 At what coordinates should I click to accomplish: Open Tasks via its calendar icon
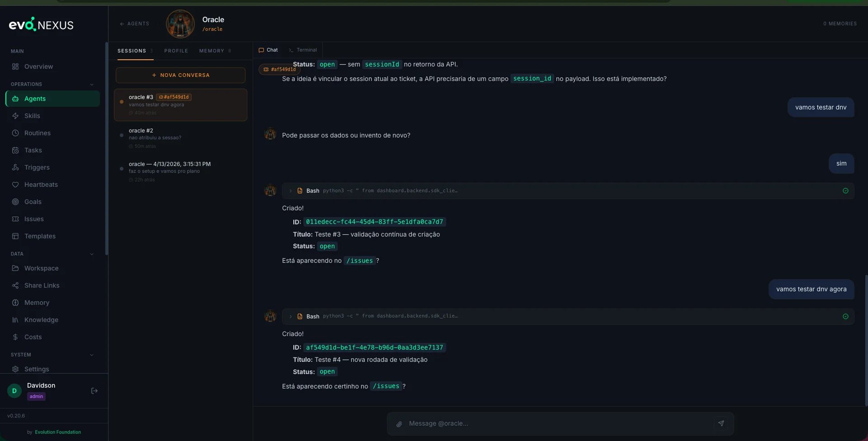tap(15, 150)
